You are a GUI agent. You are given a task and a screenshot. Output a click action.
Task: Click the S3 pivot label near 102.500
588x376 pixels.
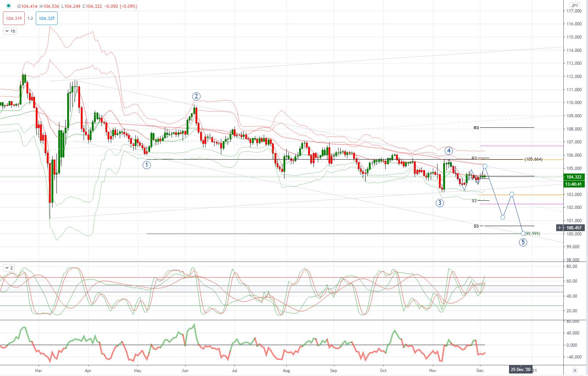pyautogui.click(x=474, y=201)
